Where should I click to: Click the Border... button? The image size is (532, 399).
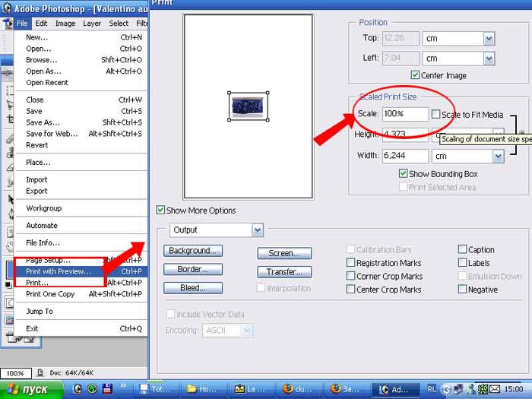193,269
